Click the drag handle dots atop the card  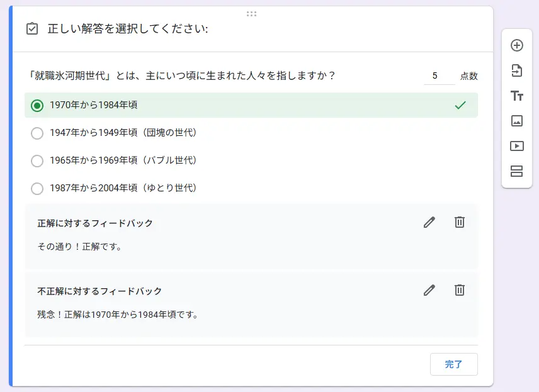(252, 14)
